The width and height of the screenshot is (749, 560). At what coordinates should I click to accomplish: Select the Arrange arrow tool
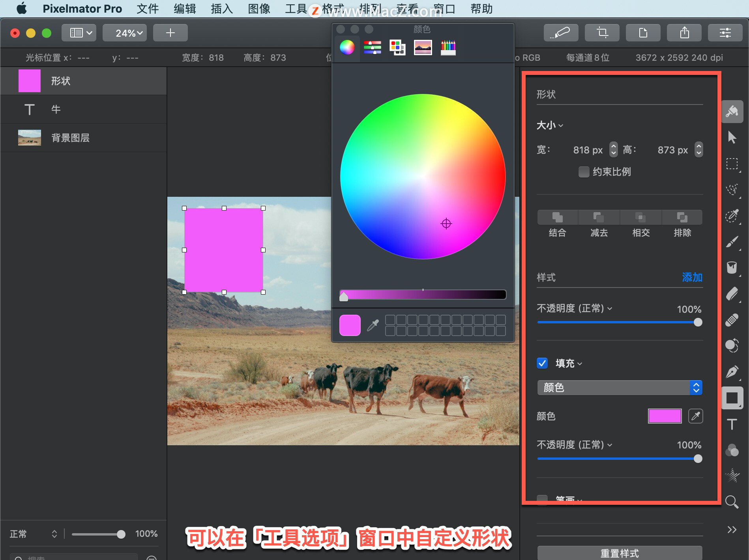click(732, 137)
